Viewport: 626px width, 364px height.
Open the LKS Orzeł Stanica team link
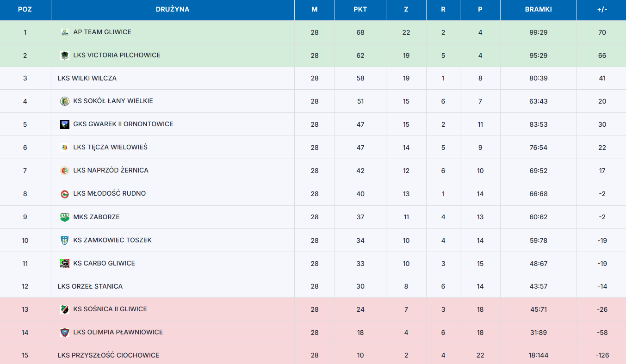(90, 286)
